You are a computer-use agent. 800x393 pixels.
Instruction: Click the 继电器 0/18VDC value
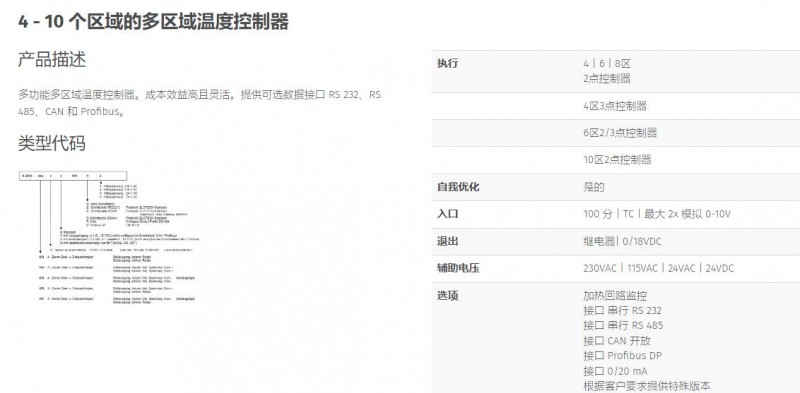(x=622, y=241)
